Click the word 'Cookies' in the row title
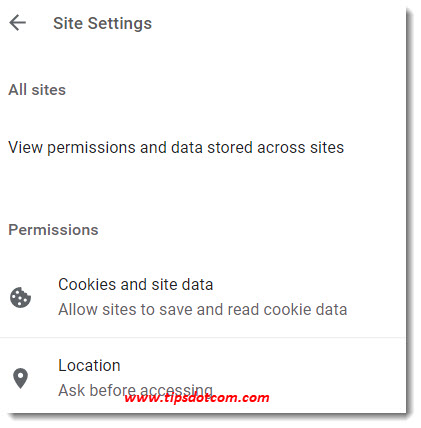The width and height of the screenshot is (421, 428). click(87, 285)
